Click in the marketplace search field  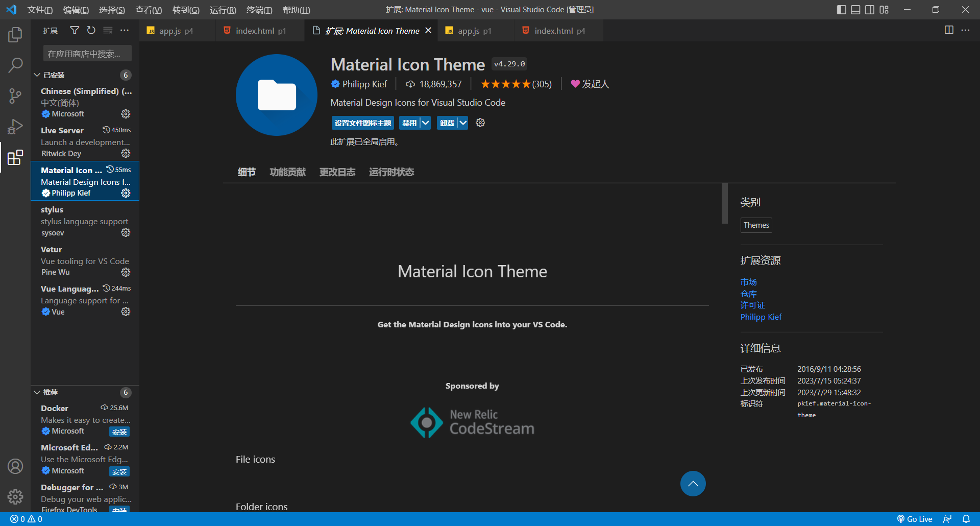pyautogui.click(x=87, y=54)
